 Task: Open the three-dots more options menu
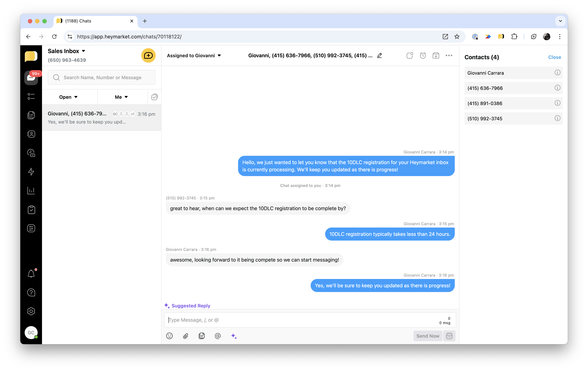coord(449,55)
